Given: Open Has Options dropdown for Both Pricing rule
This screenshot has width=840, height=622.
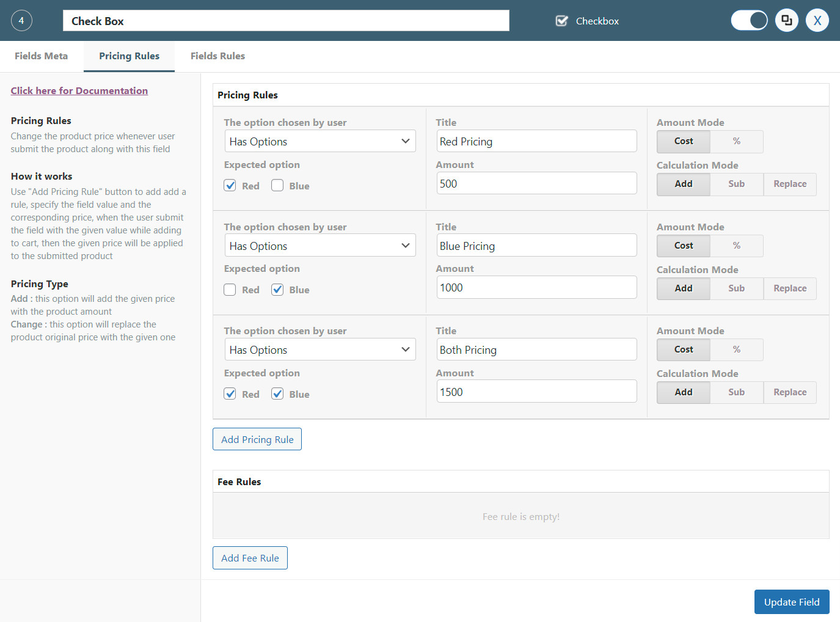Looking at the screenshot, I should [x=320, y=349].
